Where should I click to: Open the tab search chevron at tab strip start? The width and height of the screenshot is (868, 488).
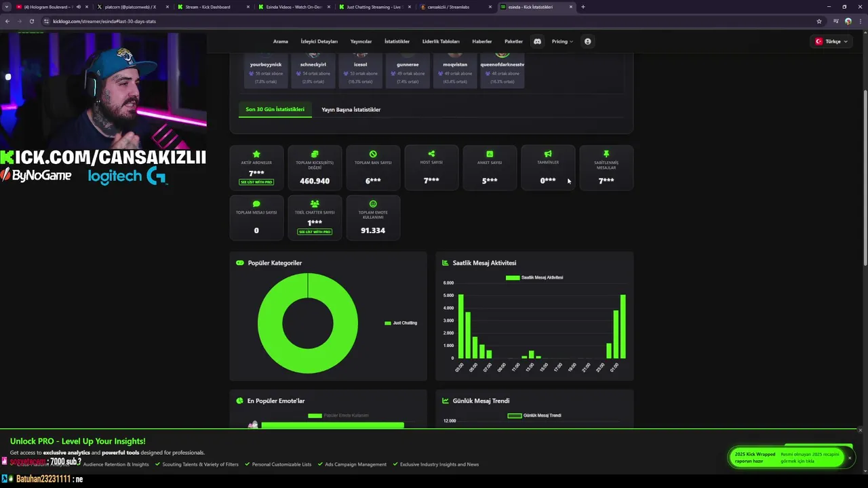click(7, 7)
